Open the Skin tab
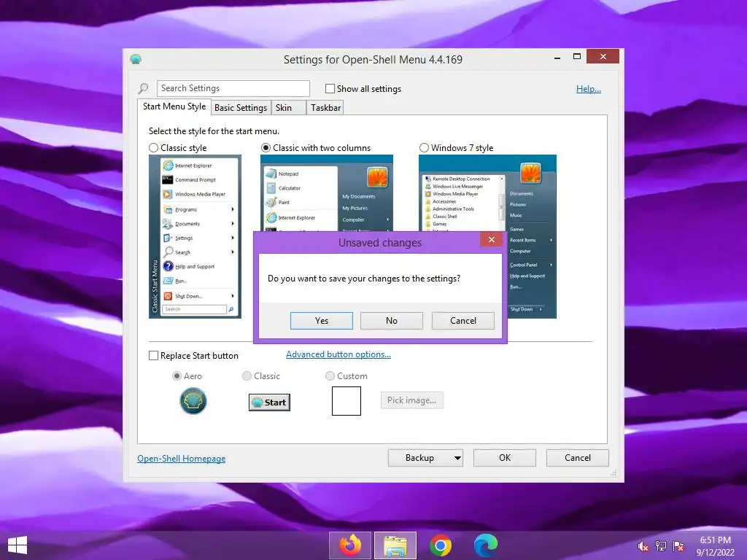This screenshot has height=560, width=747. [289, 108]
